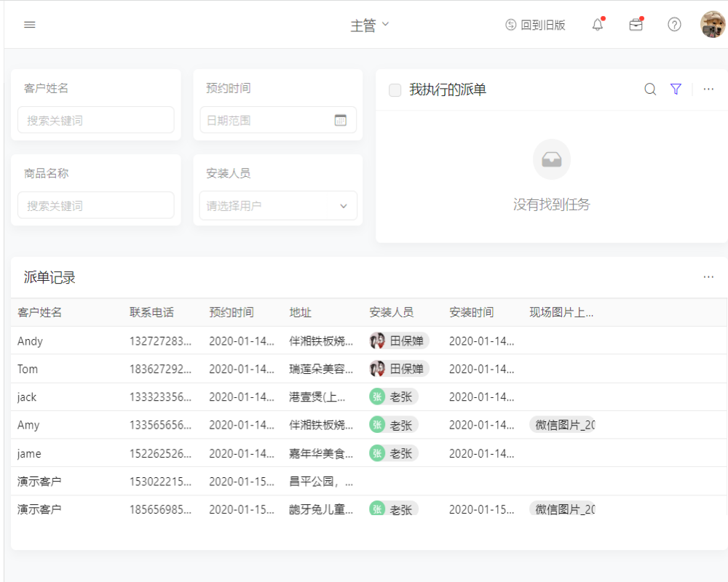728x582 pixels.
Task: Check the checkbox beside 我执行的派单
Action: point(395,89)
